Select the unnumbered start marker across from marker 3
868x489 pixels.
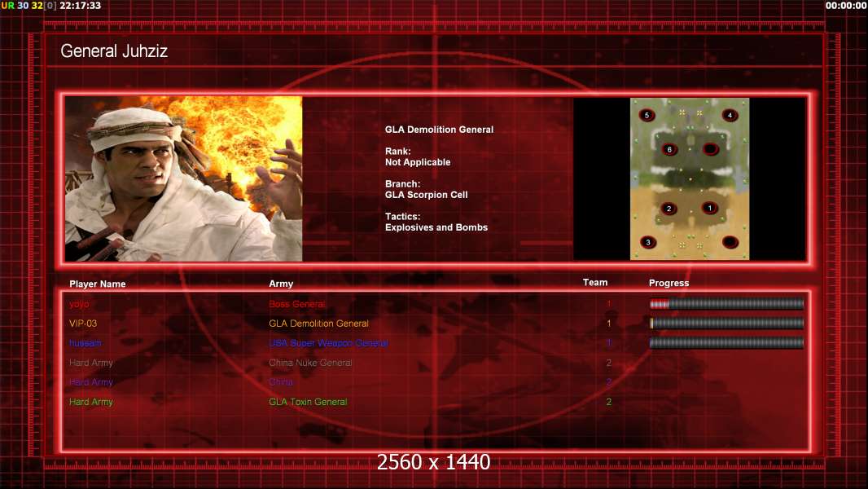click(730, 242)
